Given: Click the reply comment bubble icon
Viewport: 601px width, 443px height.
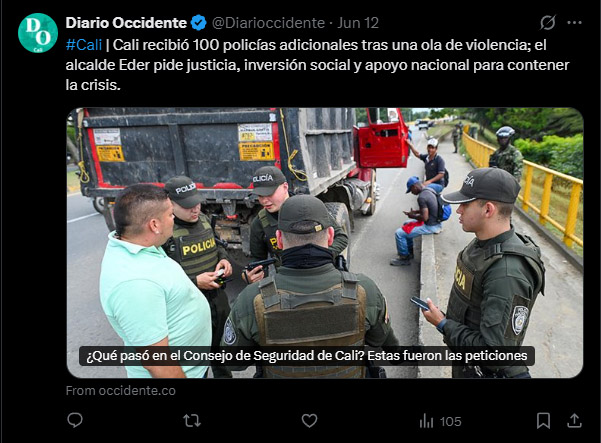Looking at the screenshot, I should (75, 420).
